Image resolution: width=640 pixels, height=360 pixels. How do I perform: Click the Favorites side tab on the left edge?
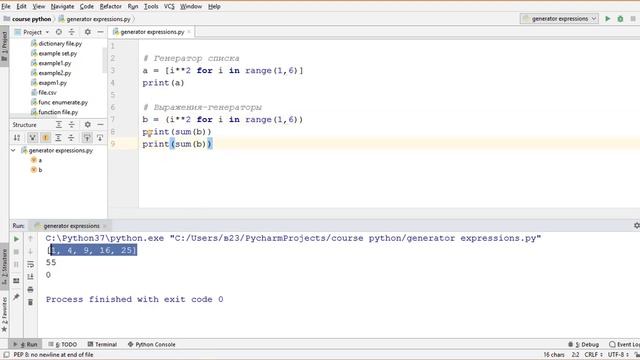(4, 314)
